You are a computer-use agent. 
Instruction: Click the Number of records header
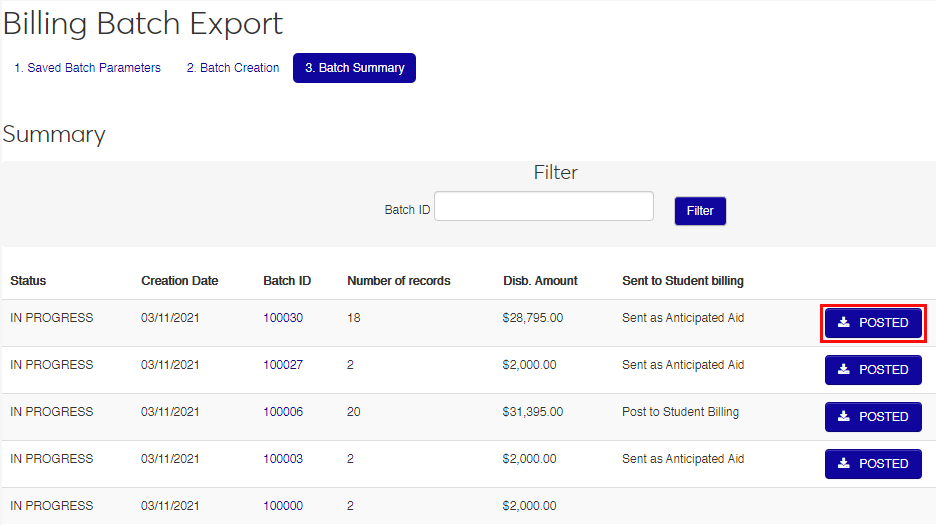pos(398,281)
